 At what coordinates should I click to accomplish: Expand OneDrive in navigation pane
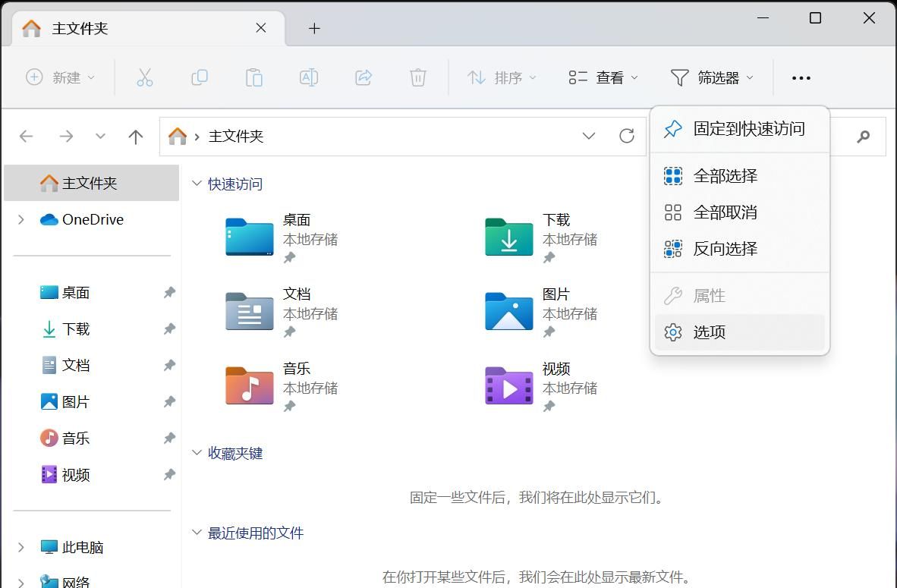tap(21, 219)
